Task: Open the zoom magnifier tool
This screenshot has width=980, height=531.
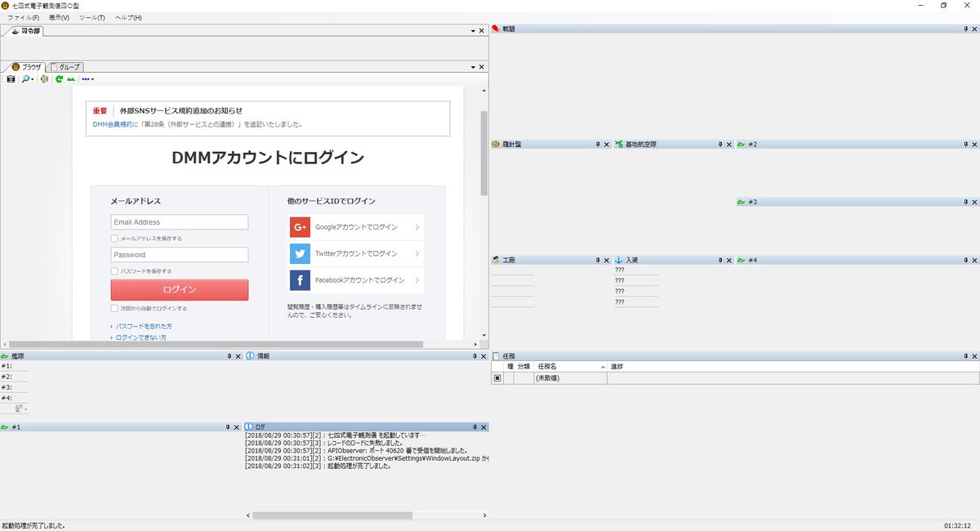Action: 25,79
